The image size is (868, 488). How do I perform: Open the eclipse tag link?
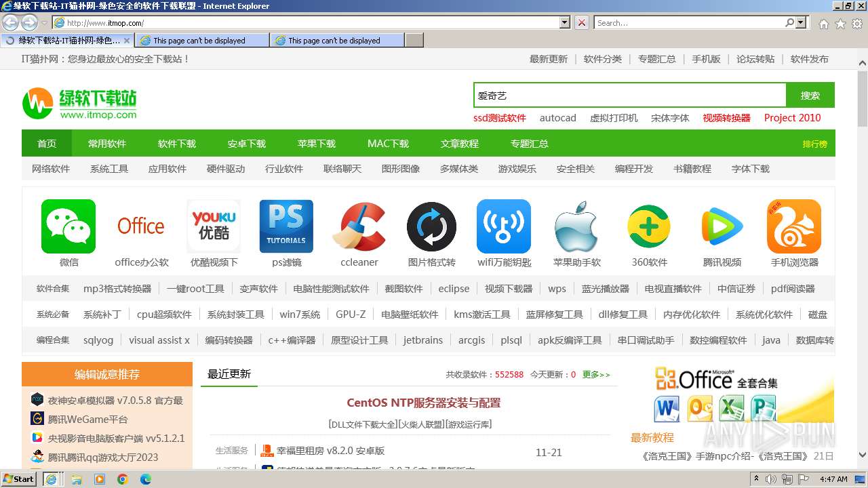coord(454,289)
